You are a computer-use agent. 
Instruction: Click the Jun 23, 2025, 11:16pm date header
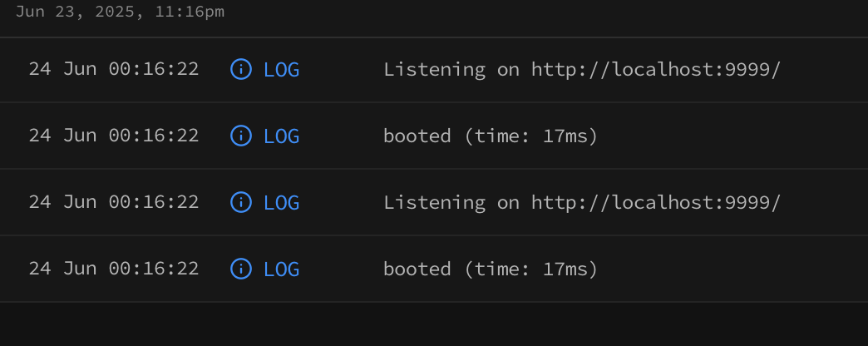point(120,12)
